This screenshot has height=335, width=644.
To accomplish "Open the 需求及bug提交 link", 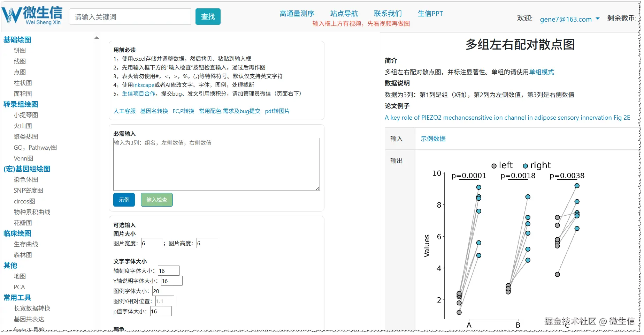I will pyautogui.click(x=242, y=111).
